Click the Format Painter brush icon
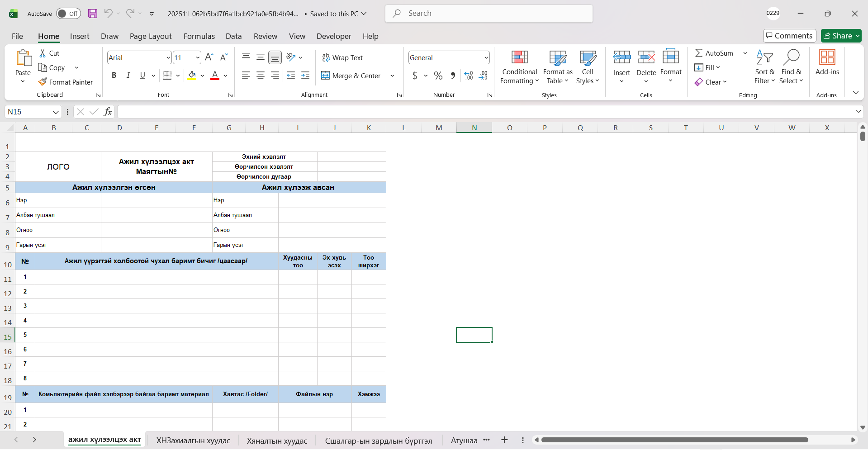The height and width of the screenshot is (450, 868). (x=43, y=82)
